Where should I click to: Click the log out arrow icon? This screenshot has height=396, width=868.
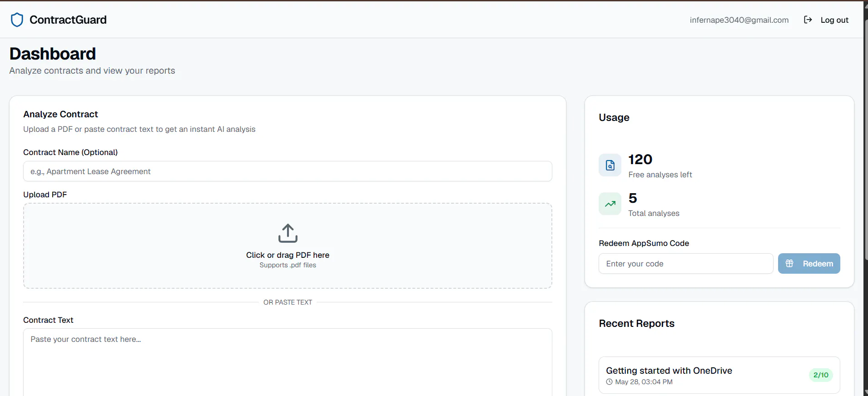pos(808,20)
